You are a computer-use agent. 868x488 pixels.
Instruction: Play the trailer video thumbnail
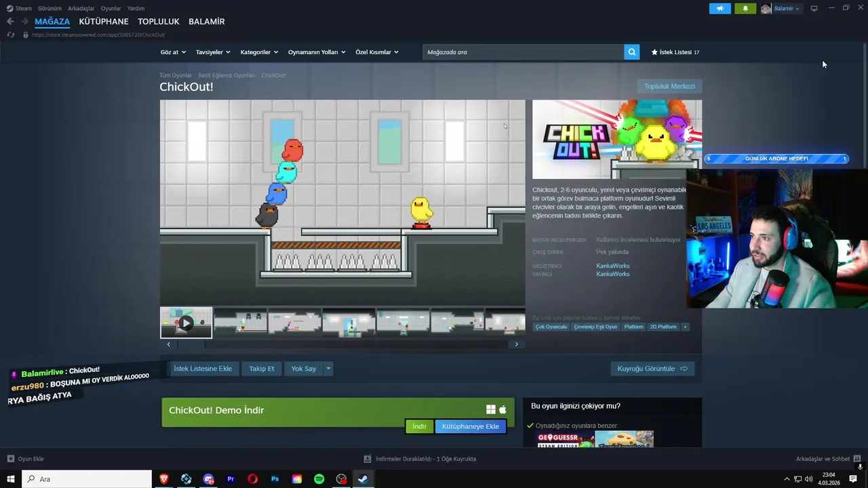(x=186, y=323)
